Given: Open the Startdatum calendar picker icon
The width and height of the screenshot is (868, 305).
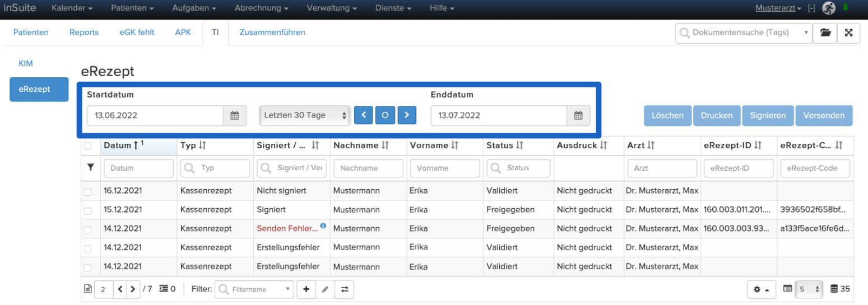Looking at the screenshot, I should point(235,116).
